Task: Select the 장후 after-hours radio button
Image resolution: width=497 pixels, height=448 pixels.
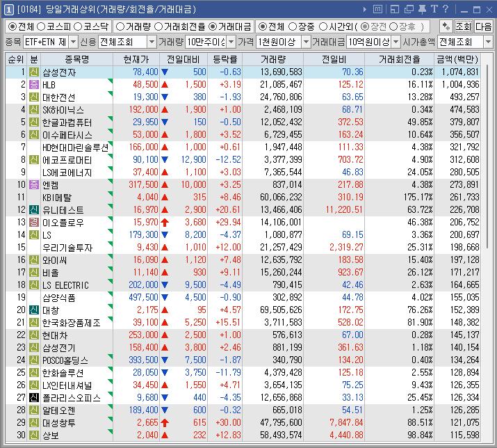Action: 393,26
